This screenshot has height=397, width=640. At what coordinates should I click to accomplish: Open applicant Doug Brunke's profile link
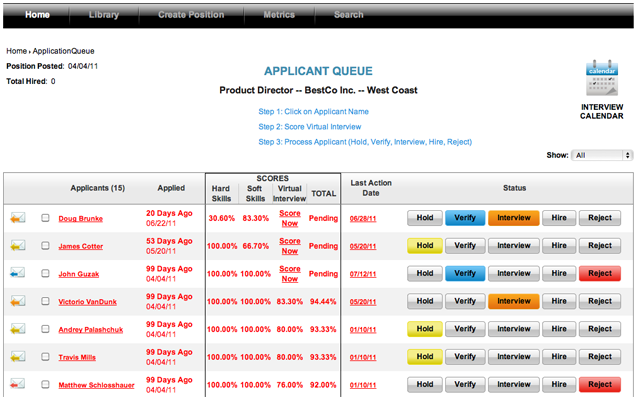(x=80, y=219)
